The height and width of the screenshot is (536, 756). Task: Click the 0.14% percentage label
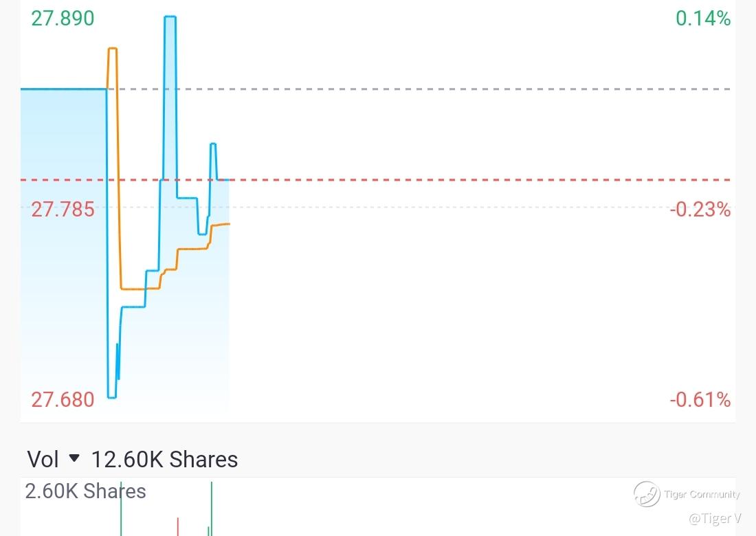tap(702, 19)
